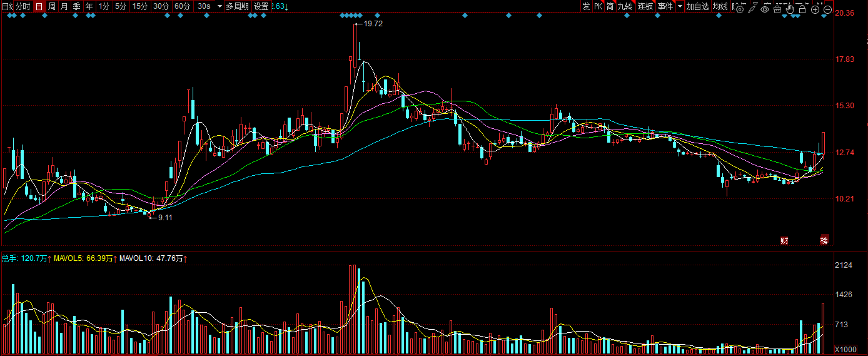Select the 30s period option
868x356 pixels.
pos(204,6)
